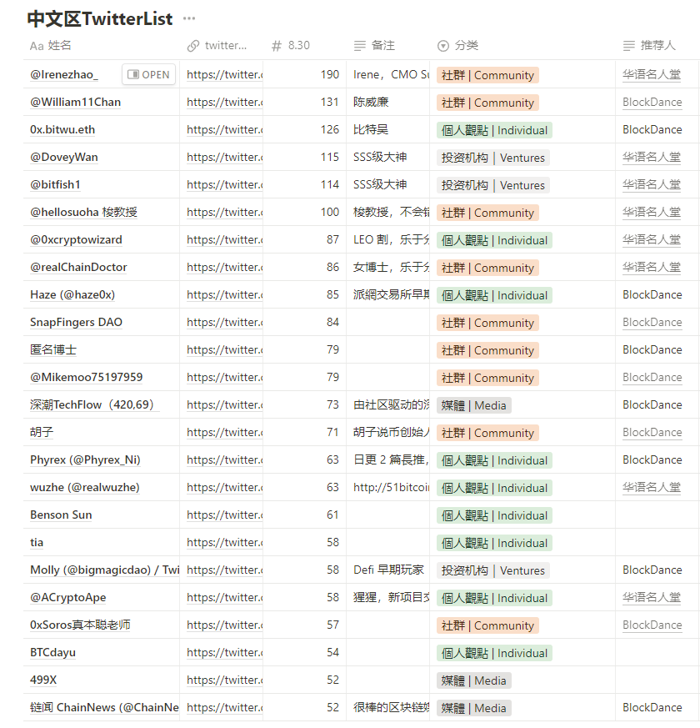This screenshot has width=700, height=728.
Task: Open the @hellosuoha 梭教授 entry
Action: click(x=83, y=212)
